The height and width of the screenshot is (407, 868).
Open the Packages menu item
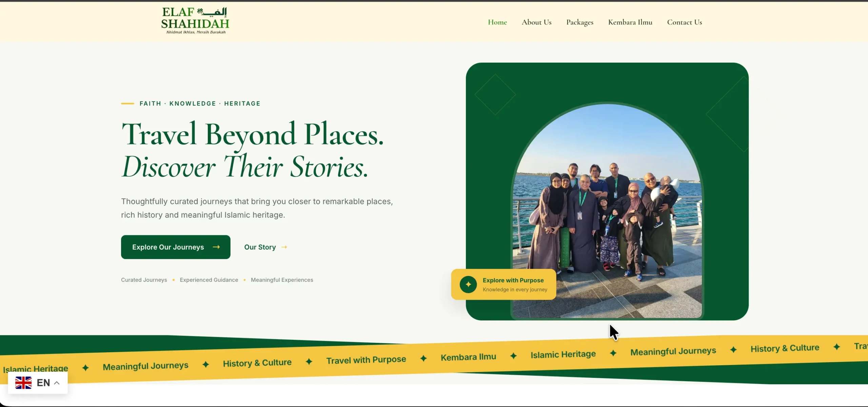coord(579,22)
